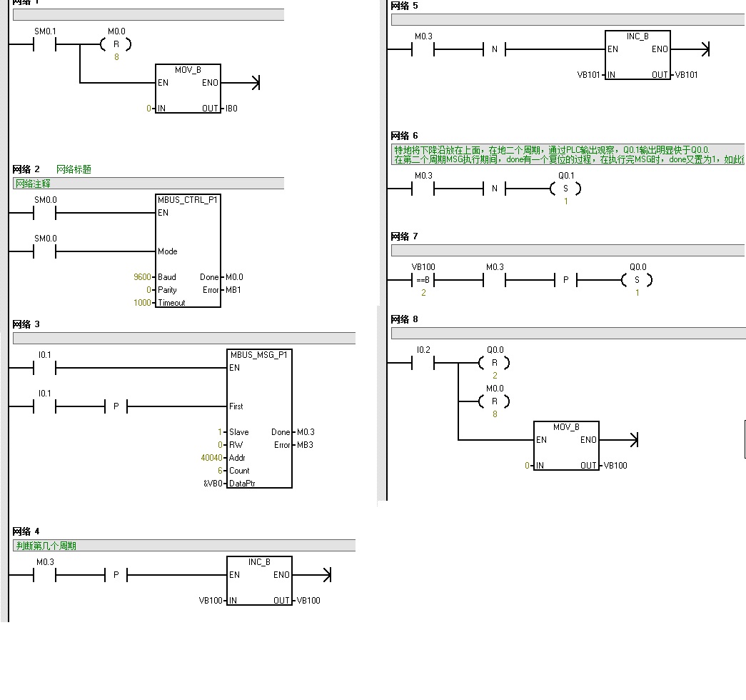
Task: Select the I0.2 contact in network 8
Action: point(423,363)
